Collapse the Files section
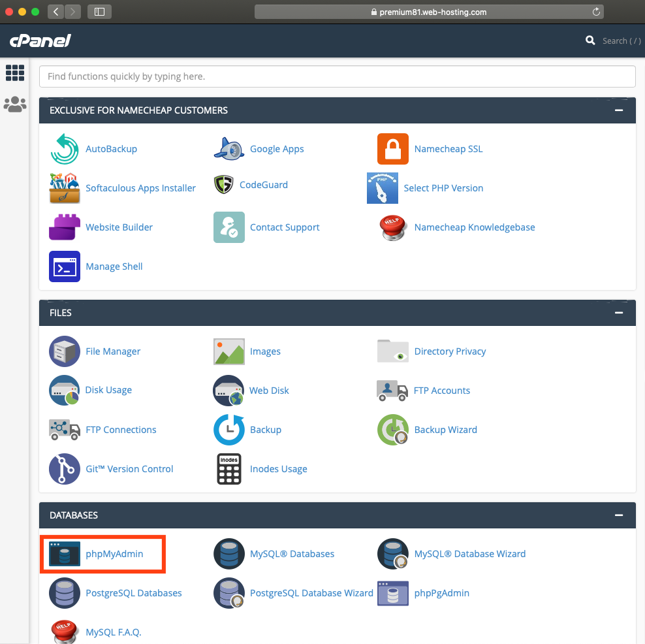 pyautogui.click(x=619, y=313)
